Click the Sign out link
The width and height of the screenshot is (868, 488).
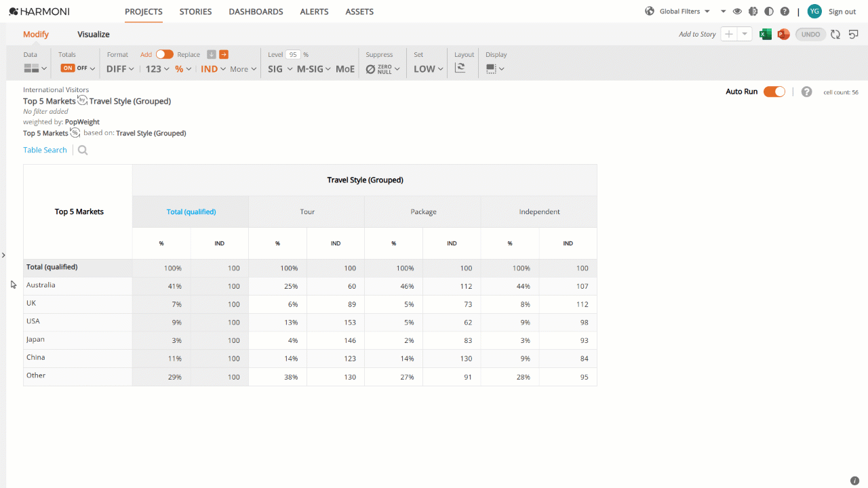point(842,12)
